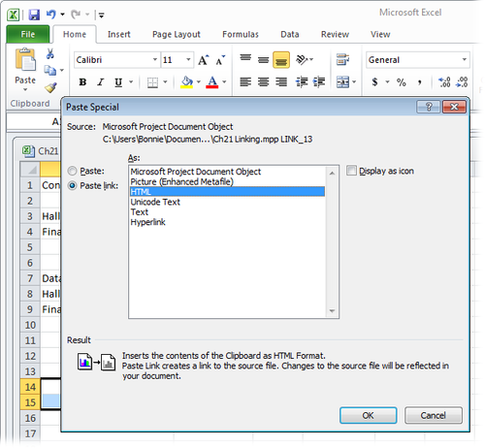The width and height of the screenshot is (485, 448).
Task: Switch to the Insert tab
Action: [119, 34]
